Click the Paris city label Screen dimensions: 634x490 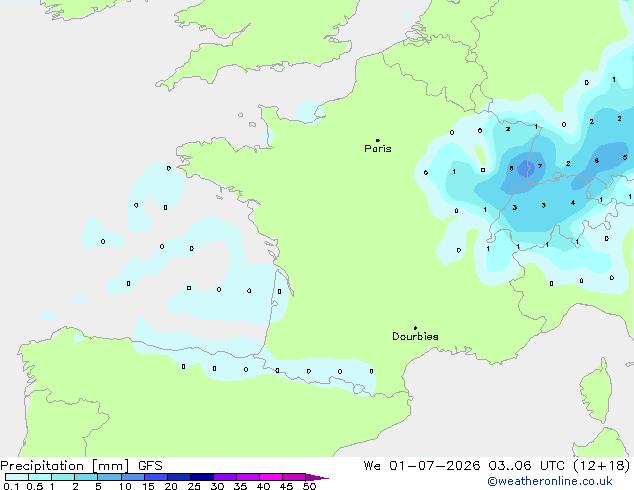(x=378, y=149)
